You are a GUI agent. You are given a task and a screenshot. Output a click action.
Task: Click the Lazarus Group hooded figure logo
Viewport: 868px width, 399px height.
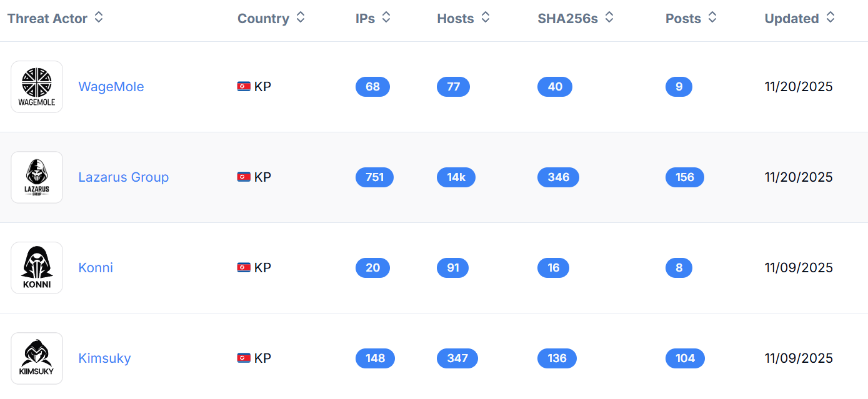coord(36,177)
